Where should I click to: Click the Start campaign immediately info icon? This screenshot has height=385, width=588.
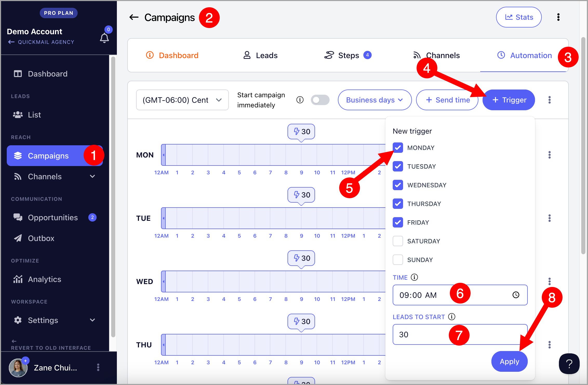click(300, 100)
